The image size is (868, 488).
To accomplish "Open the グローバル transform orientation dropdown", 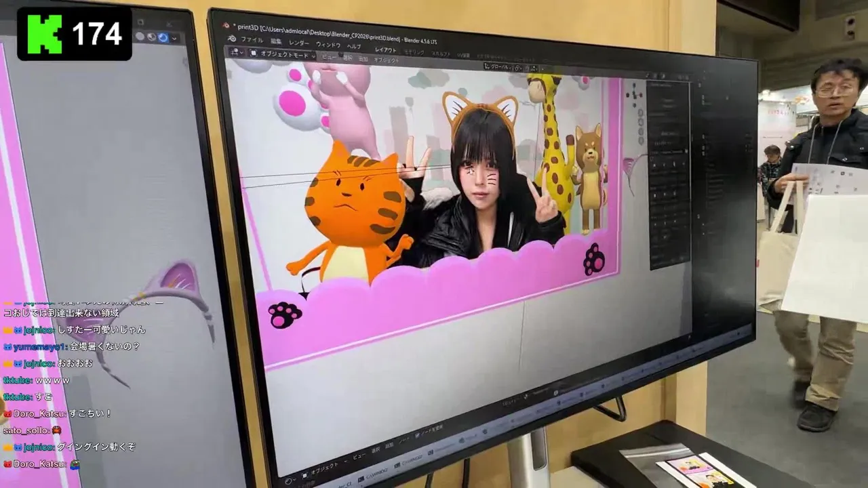I will (498, 67).
